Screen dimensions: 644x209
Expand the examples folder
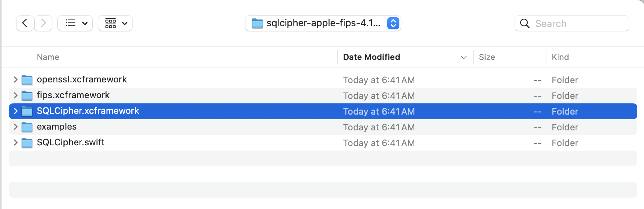[x=15, y=127]
